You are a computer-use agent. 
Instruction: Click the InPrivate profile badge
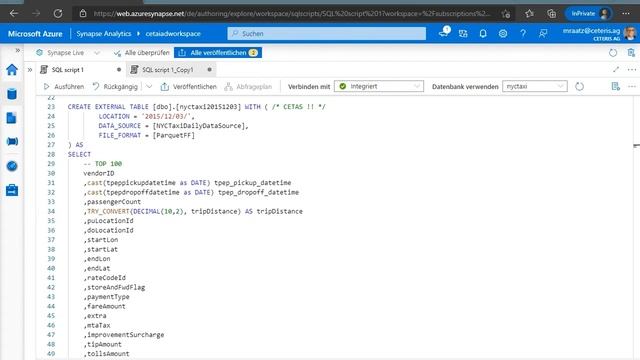[589, 13]
